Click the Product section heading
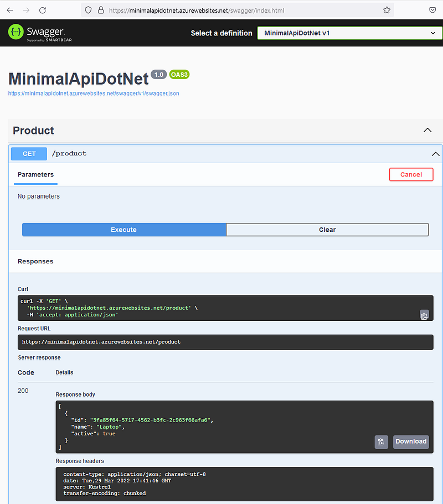 [x=33, y=131]
